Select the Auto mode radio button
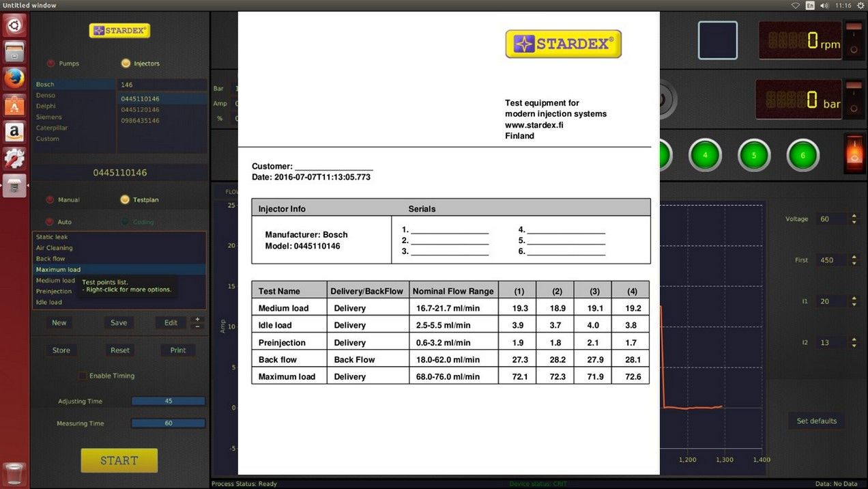The width and height of the screenshot is (868, 489). coord(50,222)
